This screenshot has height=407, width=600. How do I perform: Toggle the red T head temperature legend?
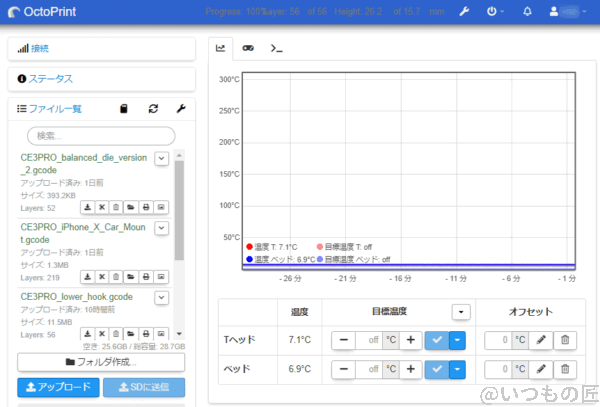(250, 246)
